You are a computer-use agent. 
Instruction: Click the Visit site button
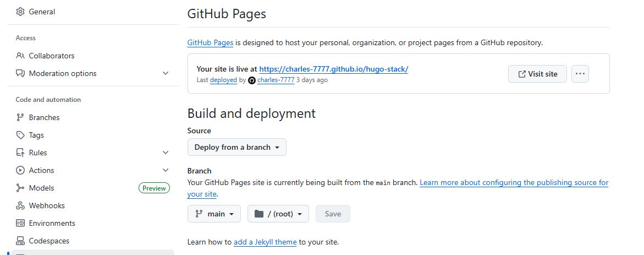coord(538,74)
